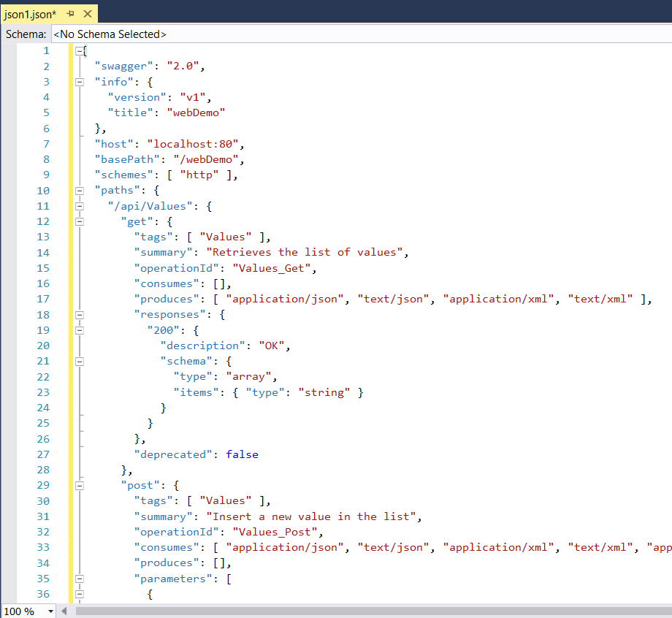672x618 pixels.
Task: Click "Insert a new value in the list"
Action: click(x=310, y=517)
